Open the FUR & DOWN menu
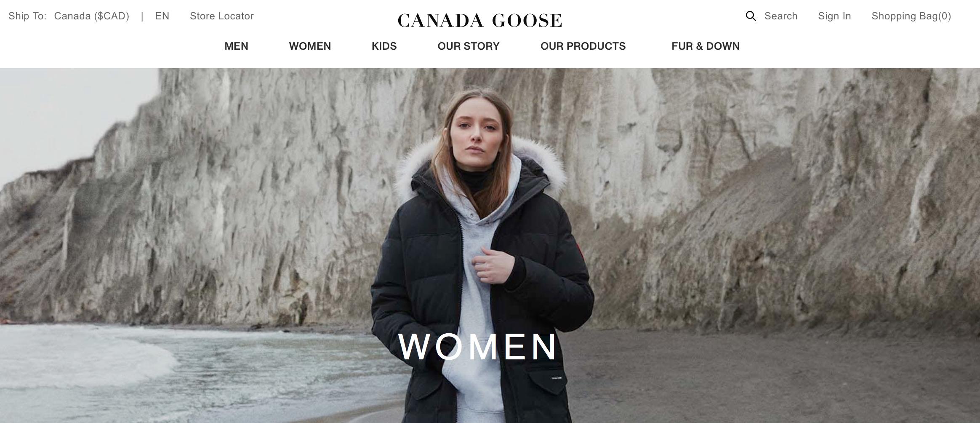 point(706,46)
